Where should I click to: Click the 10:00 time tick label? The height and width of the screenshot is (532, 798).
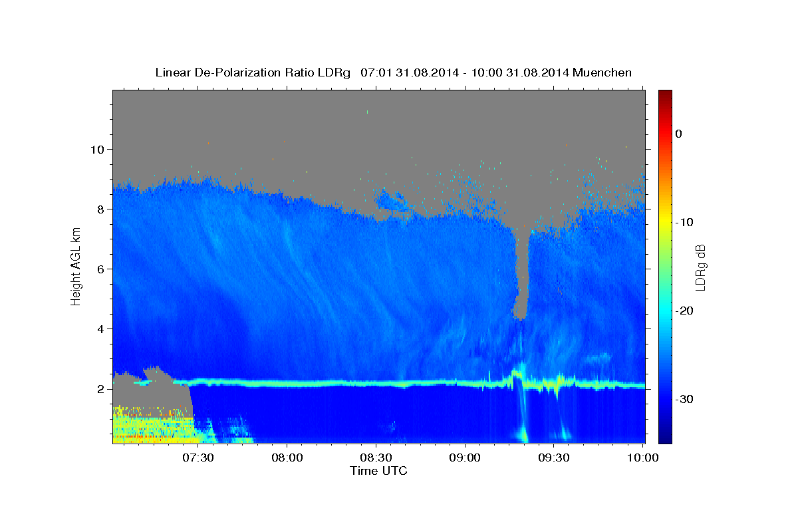642,458
